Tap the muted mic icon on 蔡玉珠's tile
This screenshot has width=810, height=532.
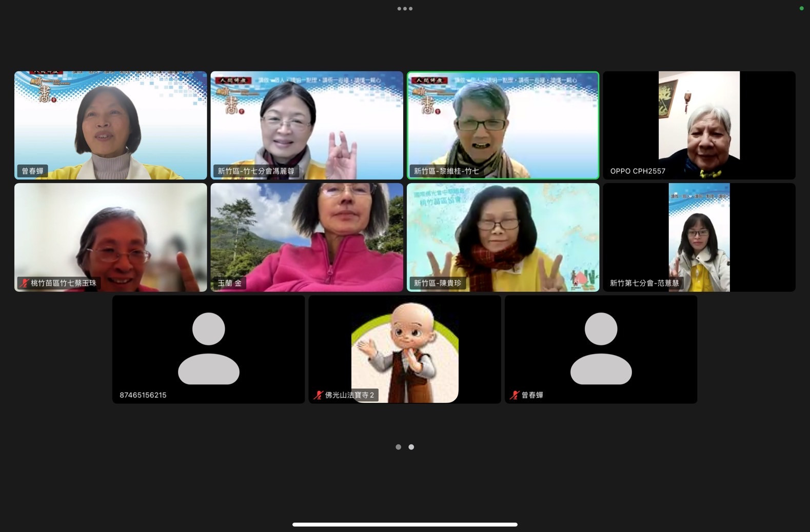[x=24, y=283]
